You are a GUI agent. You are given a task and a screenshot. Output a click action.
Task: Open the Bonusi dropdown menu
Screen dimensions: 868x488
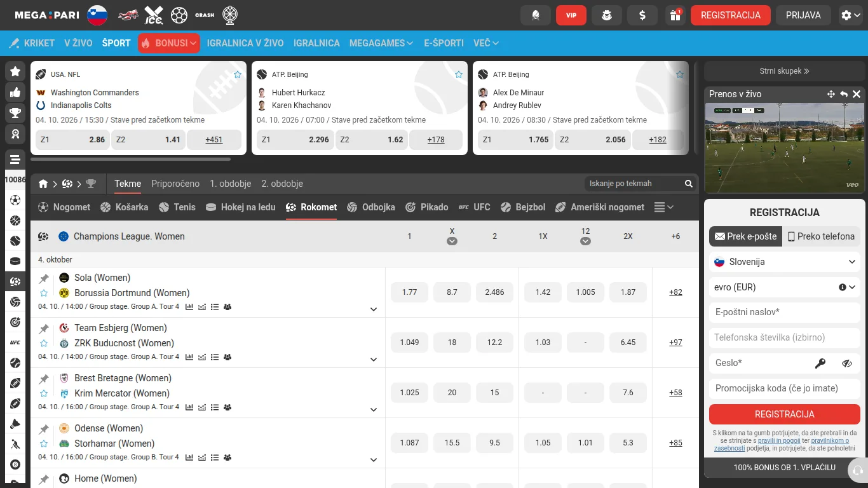(x=169, y=43)
